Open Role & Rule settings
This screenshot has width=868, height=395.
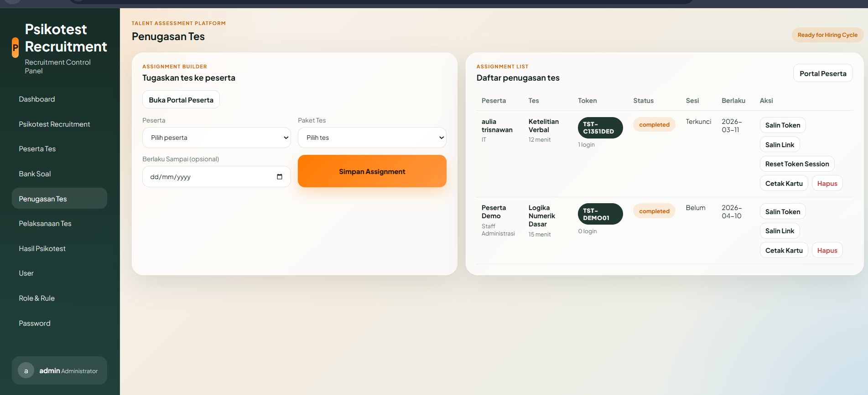[36, 298]
